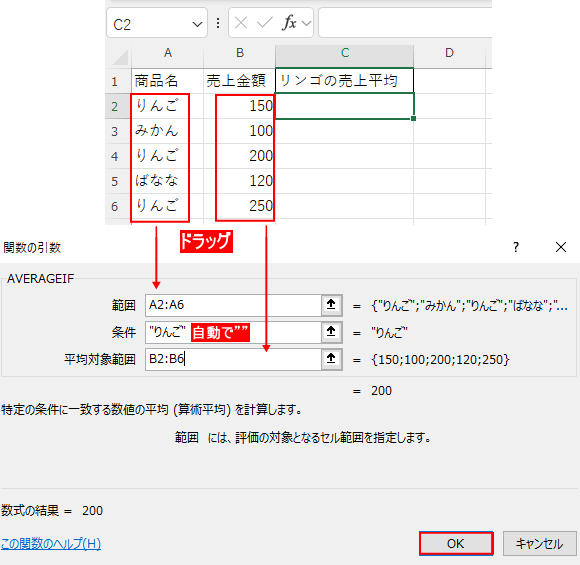Click the formula bar input area
580x565 pixels.
click(405, 23)
